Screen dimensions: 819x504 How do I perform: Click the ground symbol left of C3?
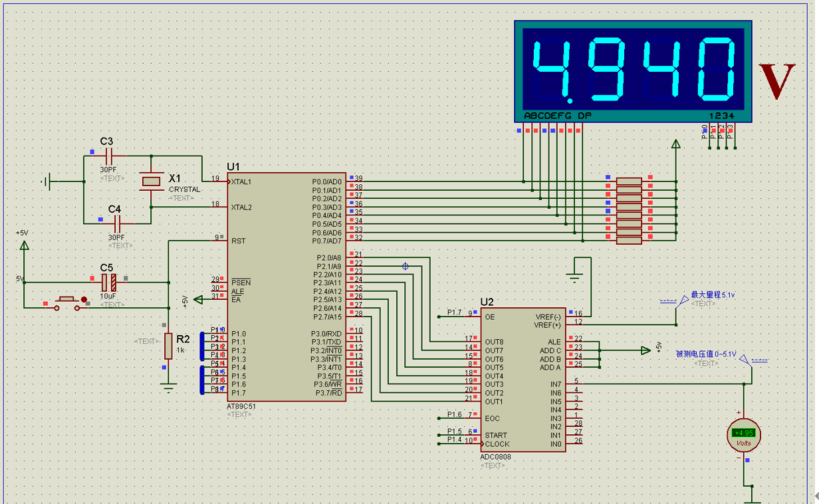point(46,181)
